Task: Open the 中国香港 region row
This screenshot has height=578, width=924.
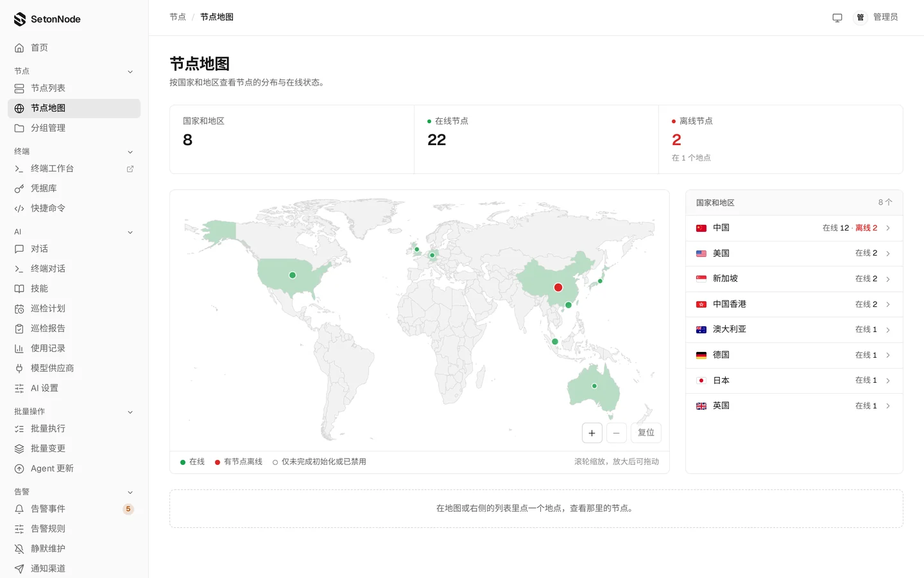Action: point(794,304)
